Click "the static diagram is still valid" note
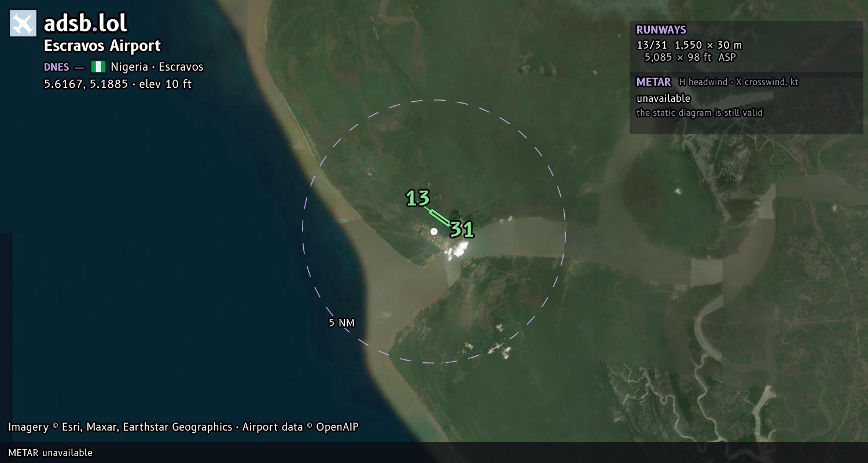 pyautogui.click(x=700, y=113)
